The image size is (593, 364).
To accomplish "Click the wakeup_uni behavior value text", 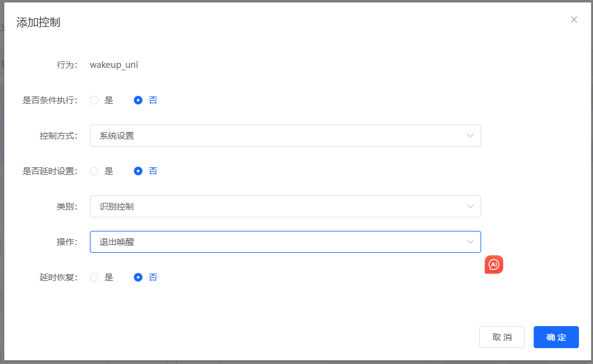I will [x=114, y=65].
